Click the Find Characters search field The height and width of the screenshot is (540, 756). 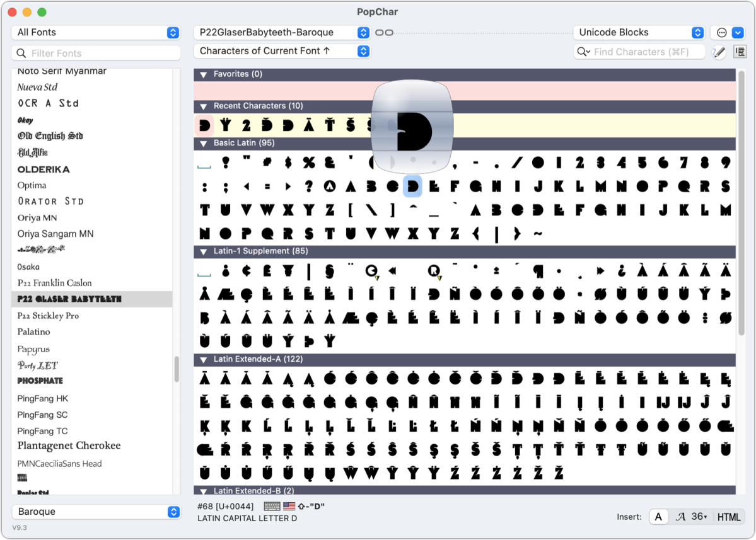pyautogui.click(x=639, y=52)
